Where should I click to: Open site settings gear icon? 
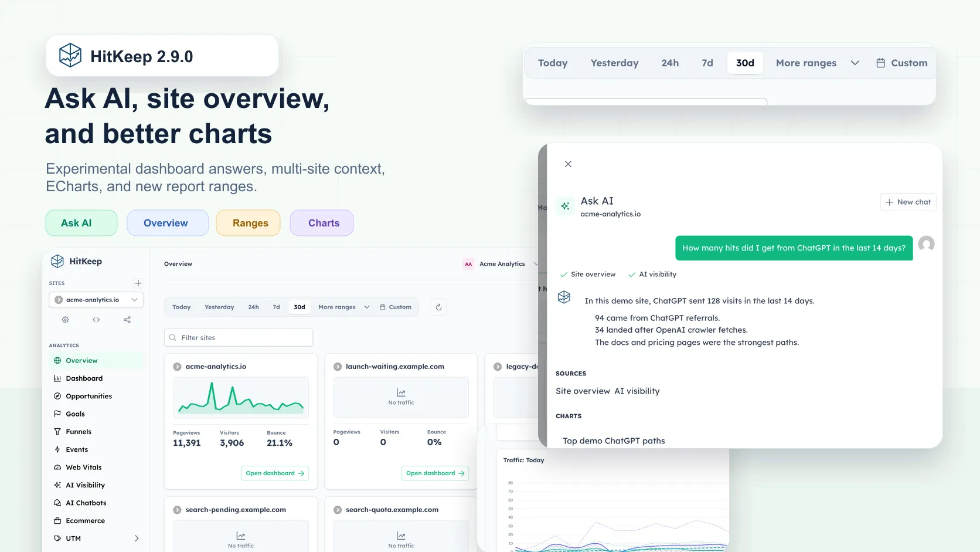pyautogui.click(x=65, y=320)
